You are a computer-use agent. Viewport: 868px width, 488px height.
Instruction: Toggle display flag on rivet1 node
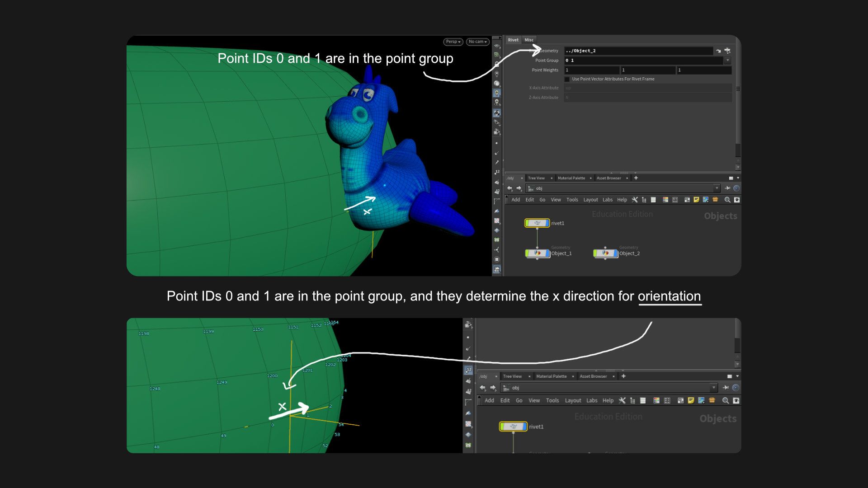(x=547, y=223)
